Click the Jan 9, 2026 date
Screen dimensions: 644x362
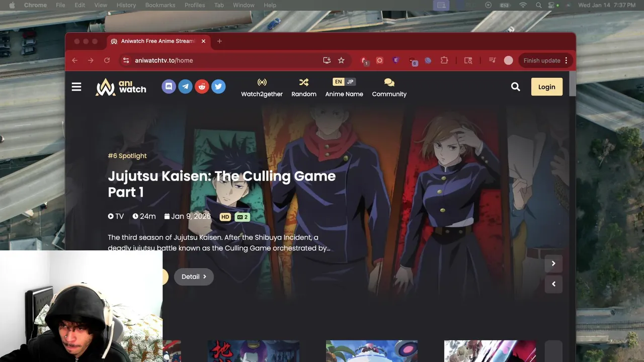tap(188, 216)
